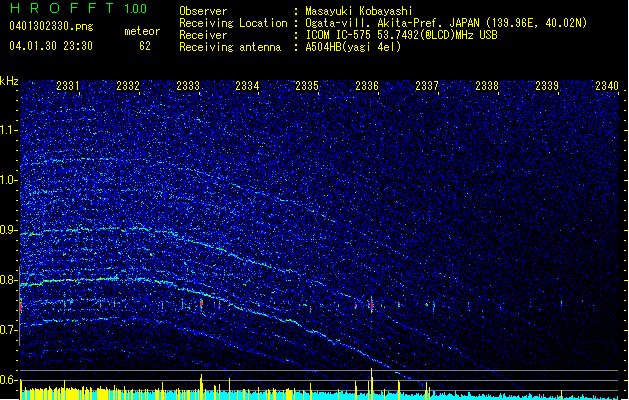Click the 2332 time axis marker
This screenshot has height=400, width=629.
tap(128, 85)
